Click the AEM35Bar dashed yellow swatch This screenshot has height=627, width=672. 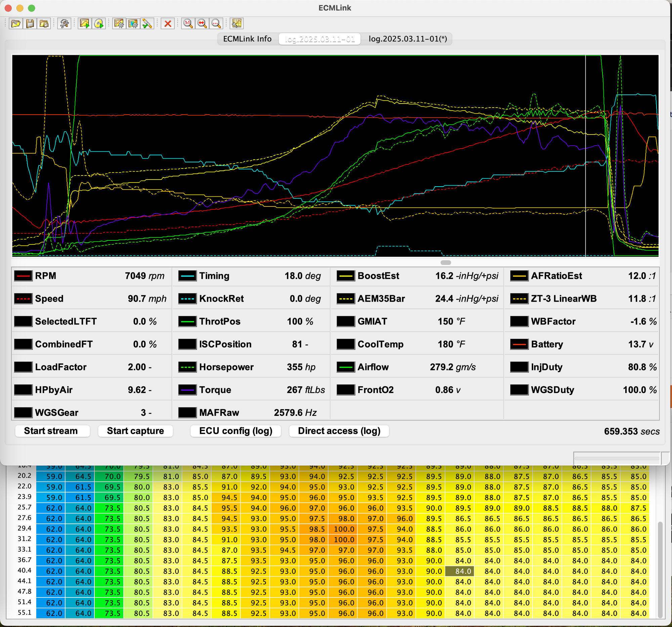point(346,299)
